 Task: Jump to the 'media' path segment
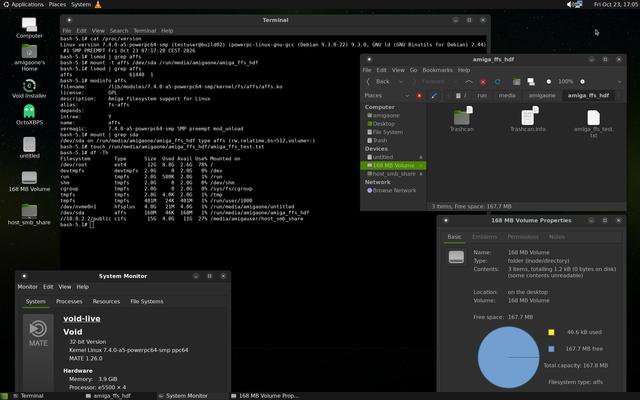pyautogui.click(x=507, y=96)
